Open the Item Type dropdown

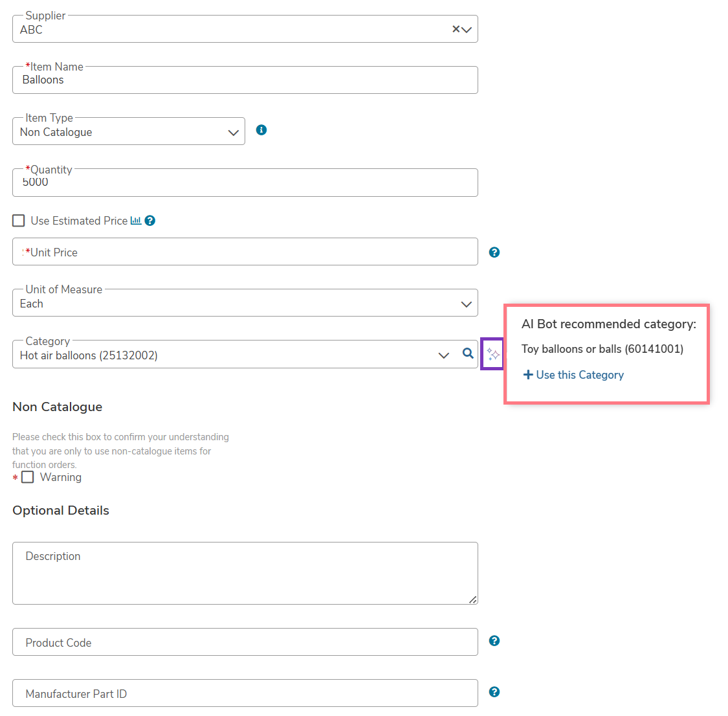point(129,131)
